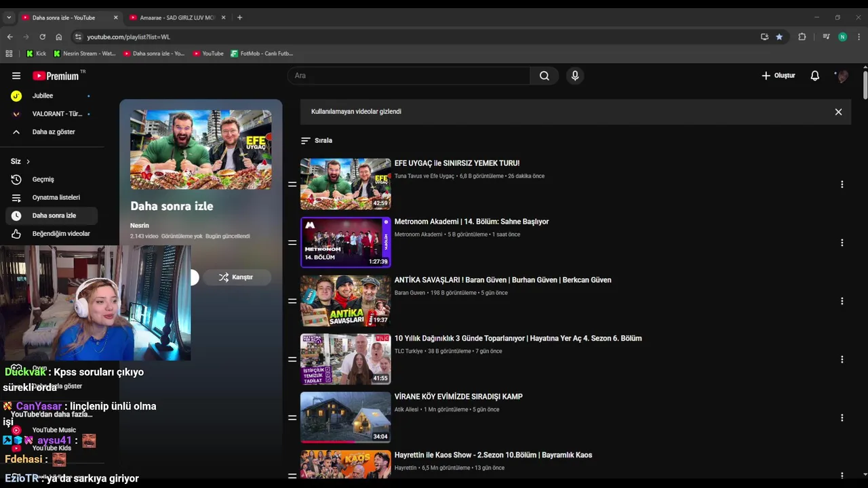Click drag handle of Metronom Akademi row

tap(292, 243)
